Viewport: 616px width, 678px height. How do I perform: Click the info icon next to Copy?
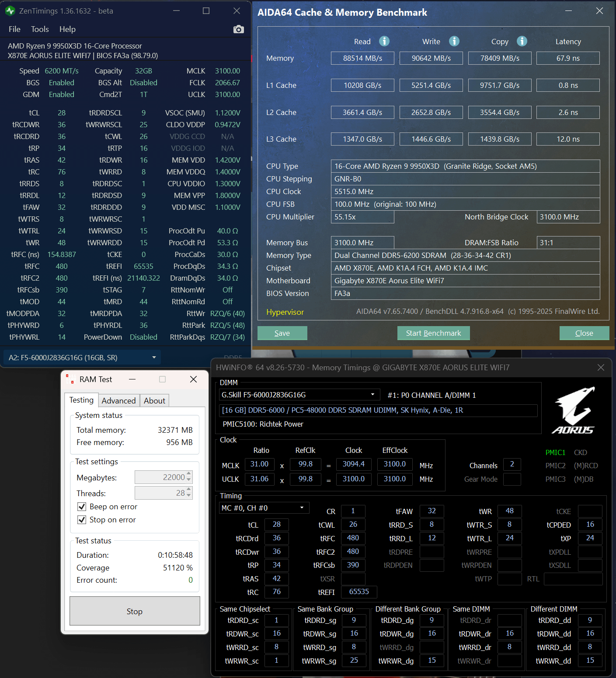[x=522, y=41]
